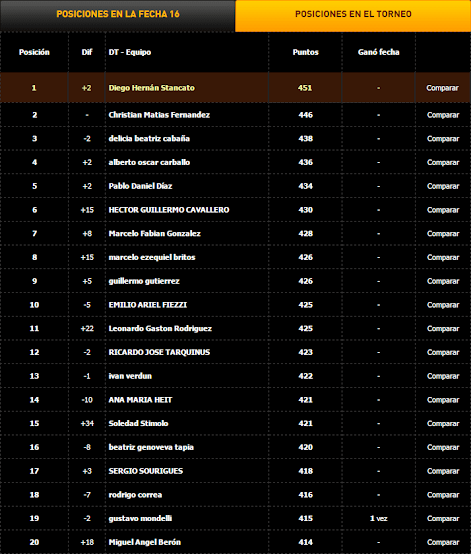
Task: Compare with RICARDO JOSE TARQUINUS
Action: 443,352
